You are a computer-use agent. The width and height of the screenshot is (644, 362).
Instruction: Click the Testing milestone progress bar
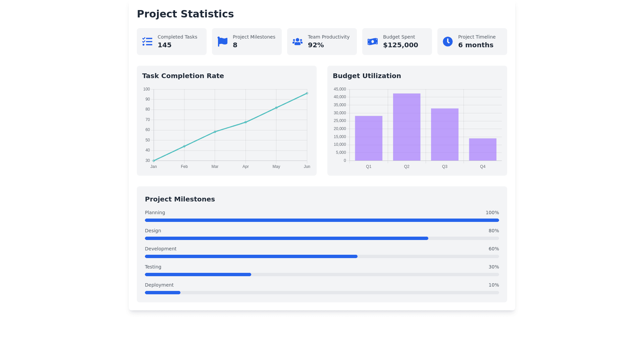coord(198,275)
